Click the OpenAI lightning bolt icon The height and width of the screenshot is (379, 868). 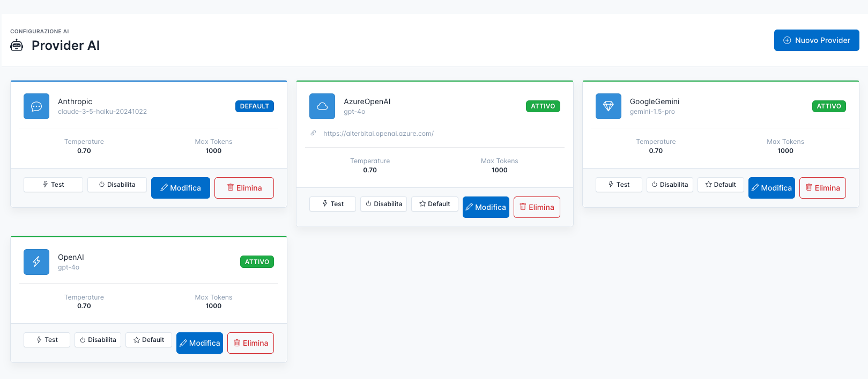click(x=36, y=262)
